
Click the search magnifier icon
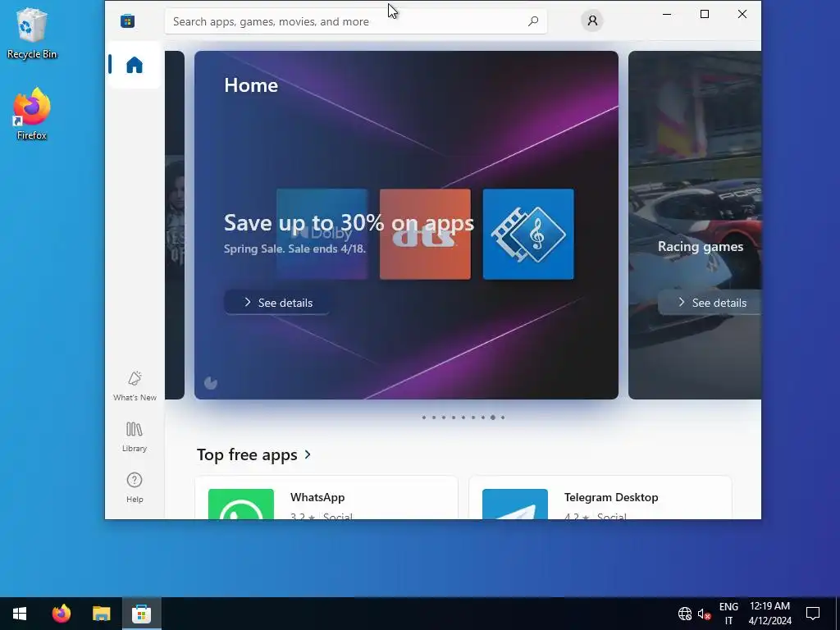tap(533, 21)
